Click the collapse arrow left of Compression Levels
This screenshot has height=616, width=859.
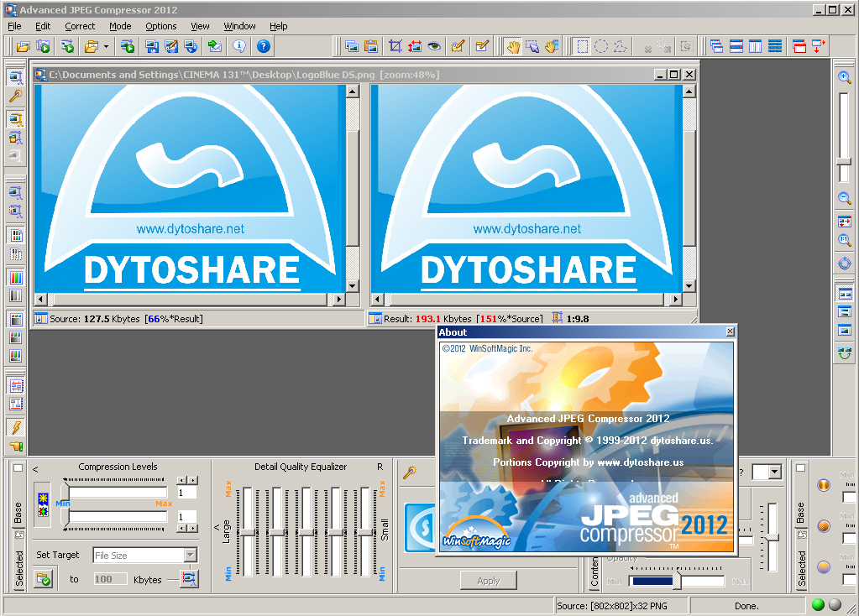click(35, 469)
